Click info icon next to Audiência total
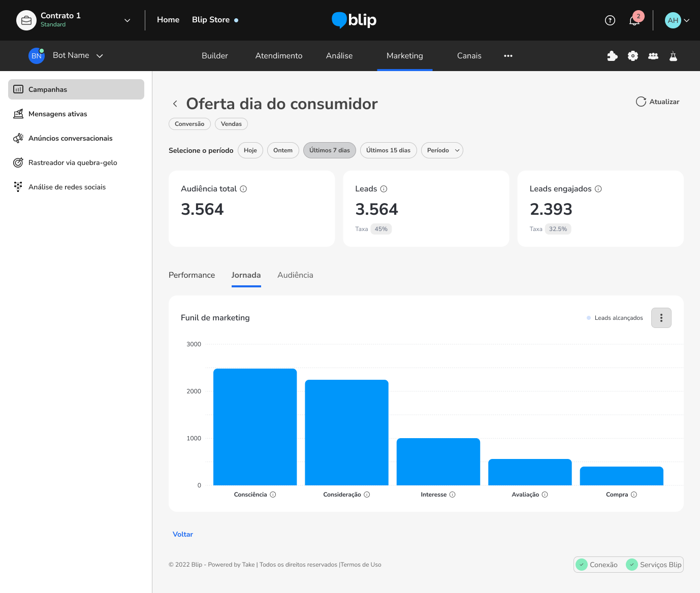 [243, 189]
